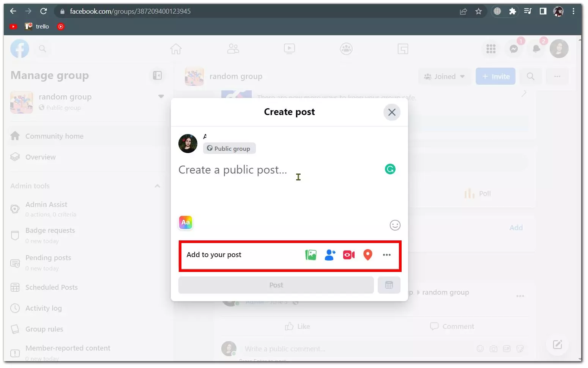The image size is (588, 368).
Task: Open emoji picker in post dialog
Action: tap(395, 225)
